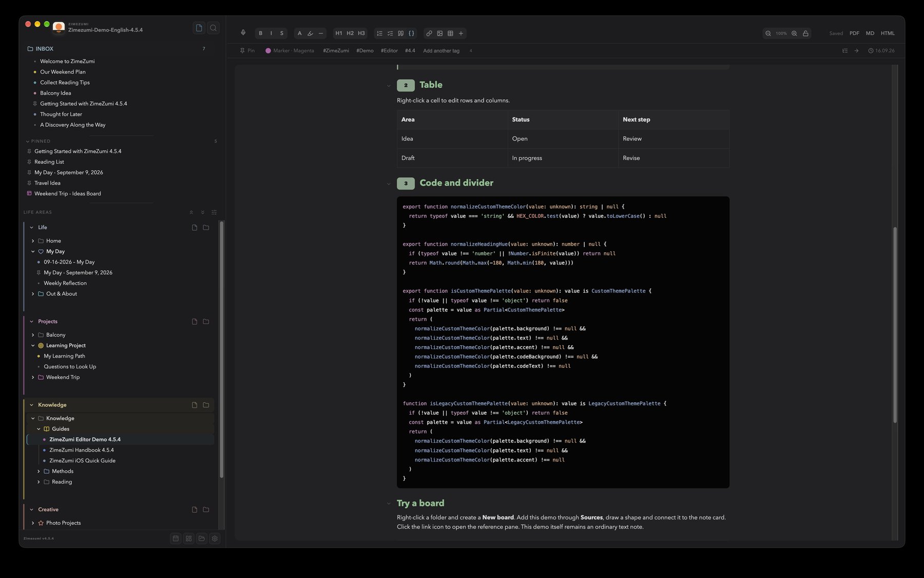Expand the Photo Projects folder
The width and height of the screenshot is (924, 578).
(33, 523)
